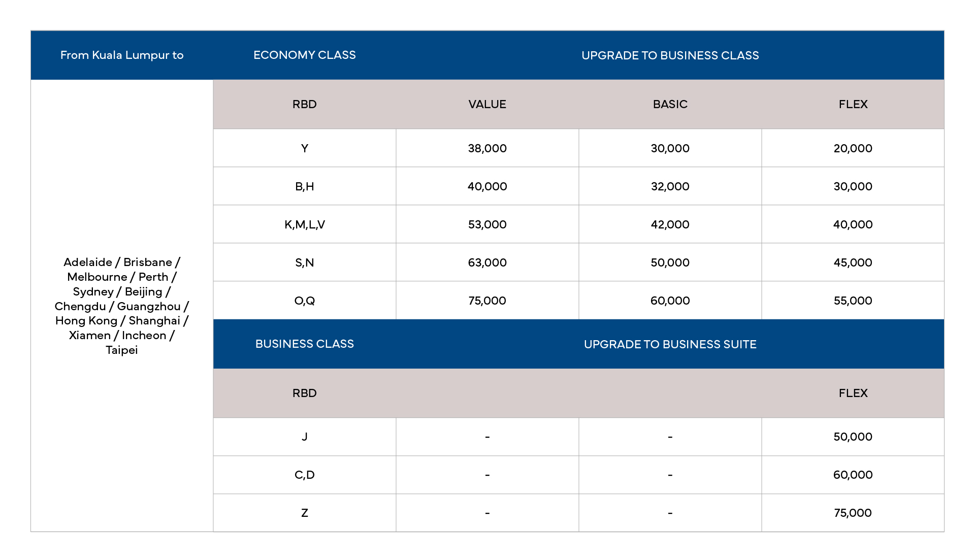
Task: Click the 38,000 value for Y class
Action: click(x=487, y=148)
